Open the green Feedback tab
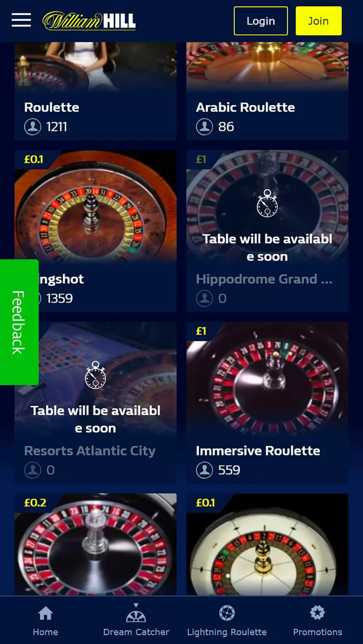 (x=19, y=322)
